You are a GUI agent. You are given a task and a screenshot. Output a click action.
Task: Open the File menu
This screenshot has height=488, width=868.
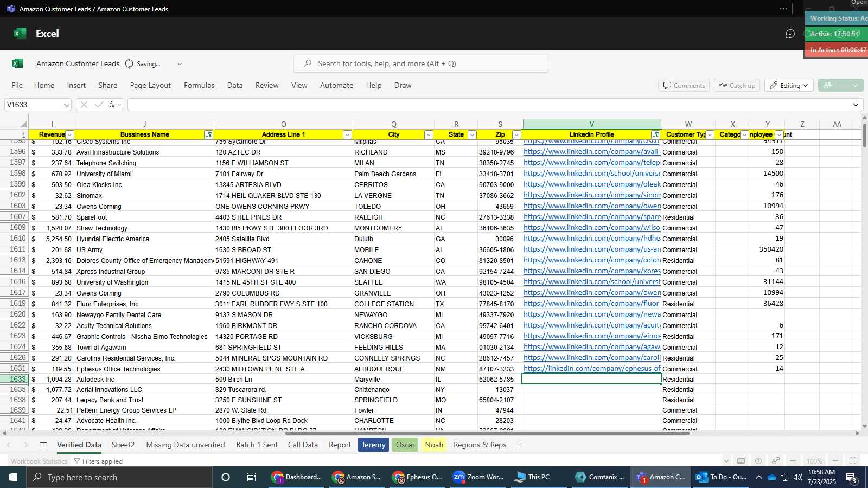point(17,85)
